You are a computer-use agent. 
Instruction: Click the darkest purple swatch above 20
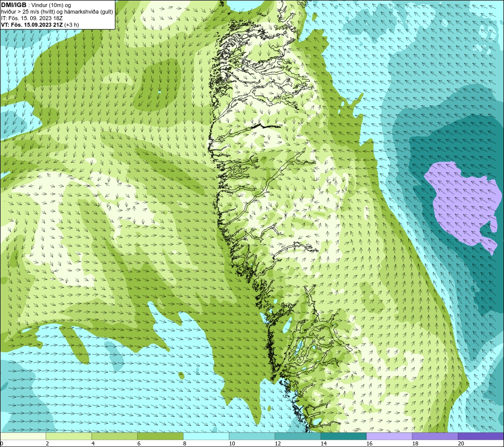pos(481,436)
